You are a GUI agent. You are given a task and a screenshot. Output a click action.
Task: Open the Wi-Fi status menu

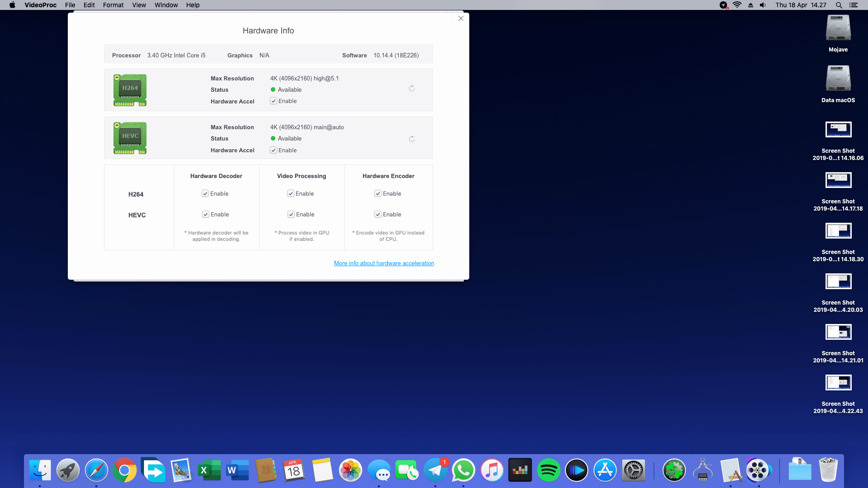tap(737, 5)
